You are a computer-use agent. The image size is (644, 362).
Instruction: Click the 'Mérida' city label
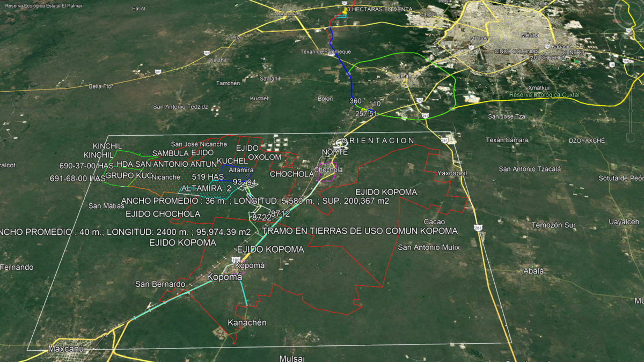[530, 35]
